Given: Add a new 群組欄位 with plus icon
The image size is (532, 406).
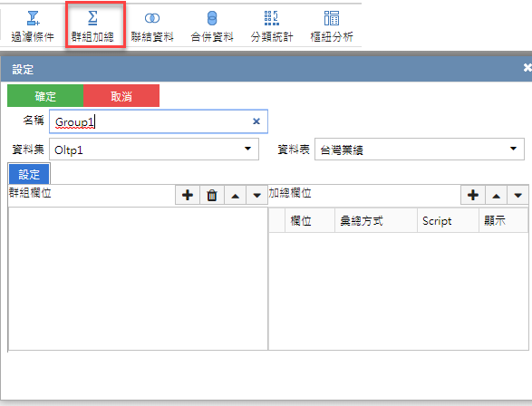Looking at the screenshot, I should pos(188,195).
